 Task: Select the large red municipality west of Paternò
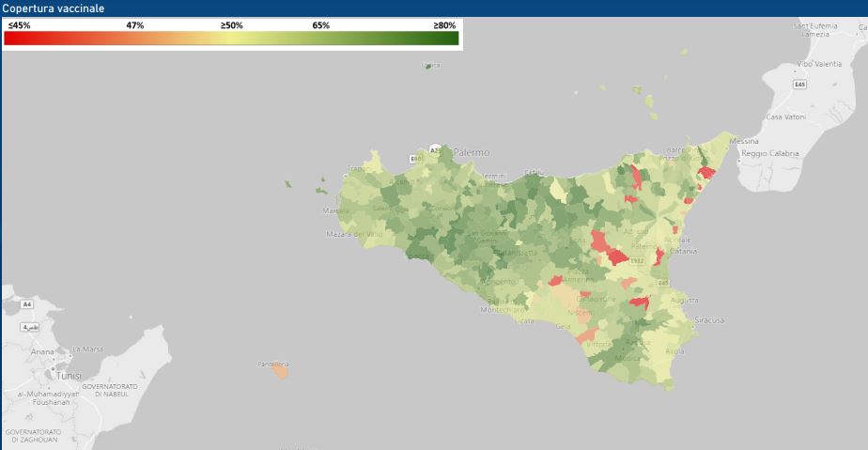tap(617, 256)
